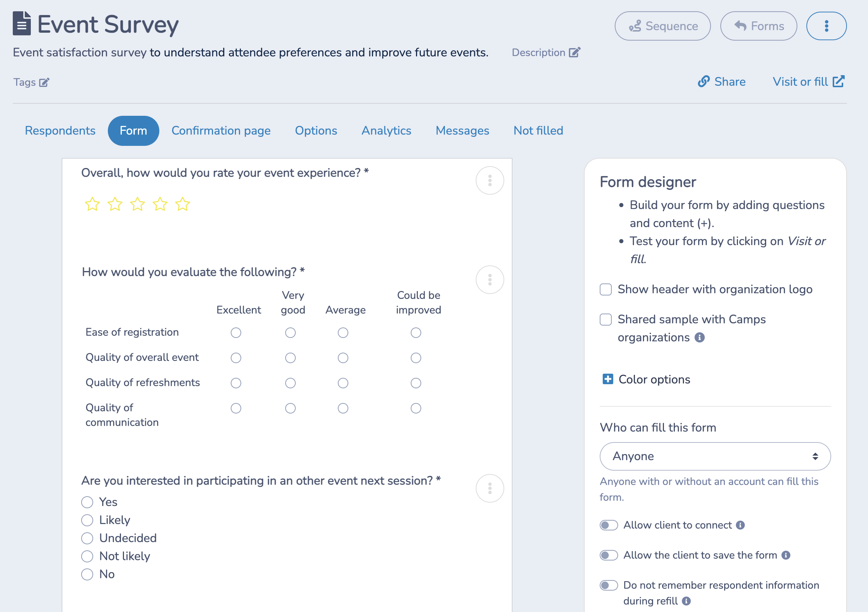Image resolution: width=868 pixels, height=612 pixels.
Task: Switch to the Analytics tab
Action: (386, 130)
